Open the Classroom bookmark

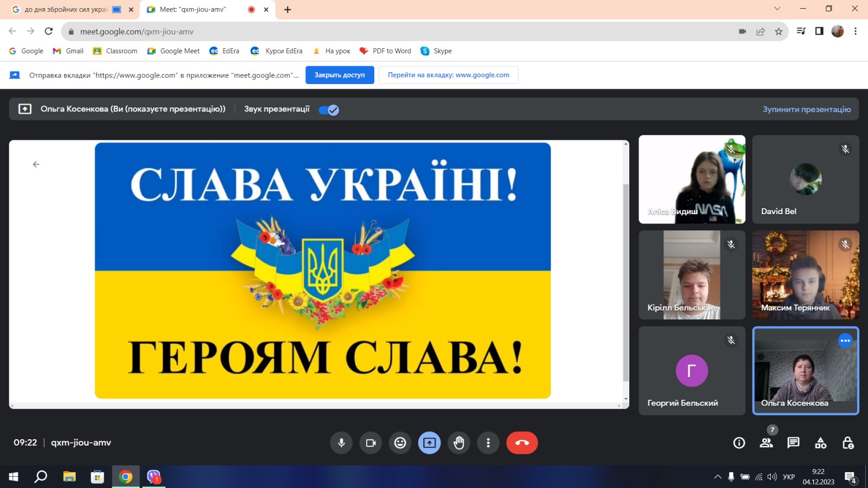115,51
